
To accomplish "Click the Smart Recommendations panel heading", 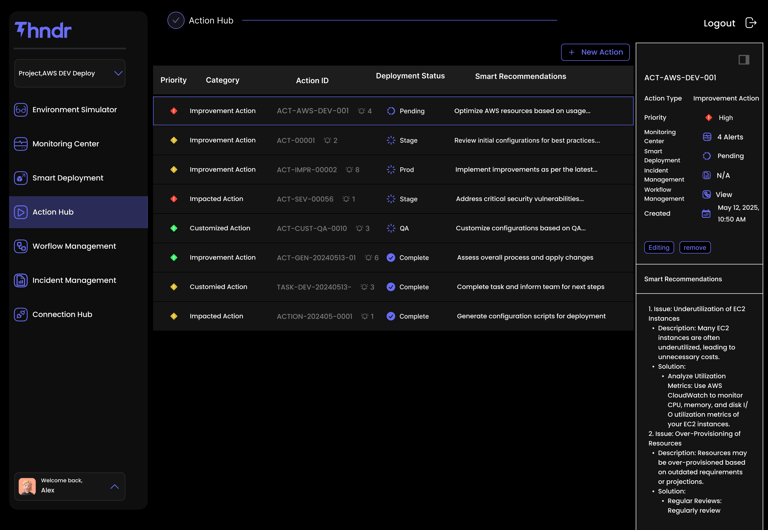I will pyautogui.click(x=683, y=279).
